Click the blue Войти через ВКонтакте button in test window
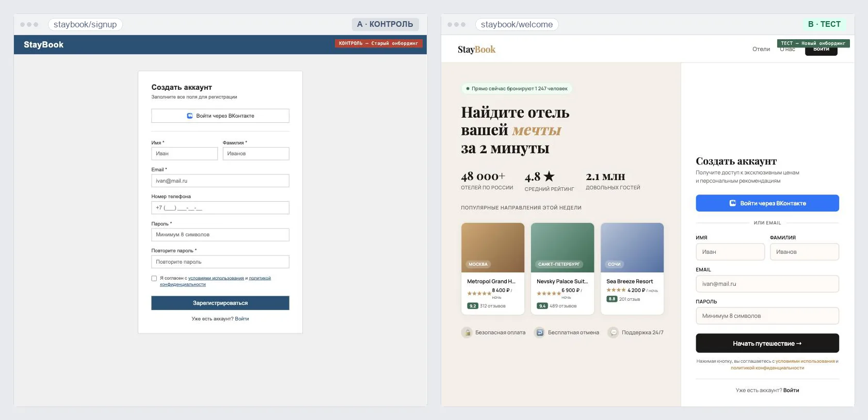The height and width of the screenshot is (420, 868). (767, 203)
